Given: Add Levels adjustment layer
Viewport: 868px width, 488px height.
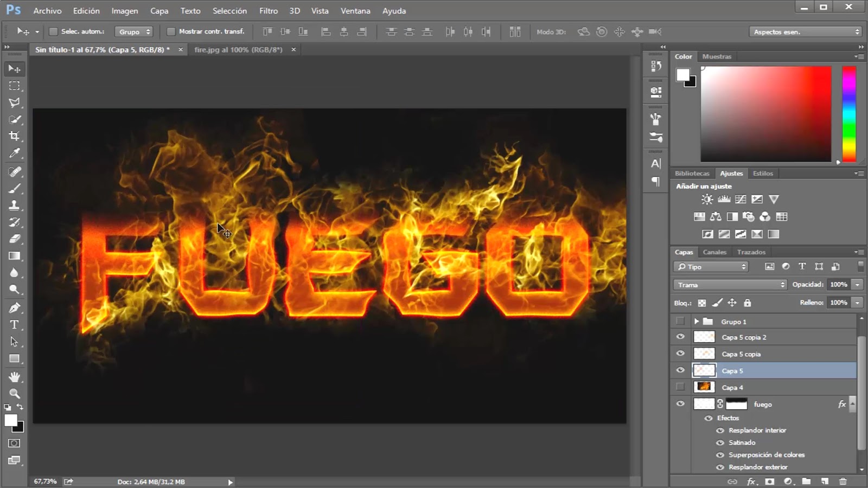Looking at the screenshot, I should pos(724,200).
